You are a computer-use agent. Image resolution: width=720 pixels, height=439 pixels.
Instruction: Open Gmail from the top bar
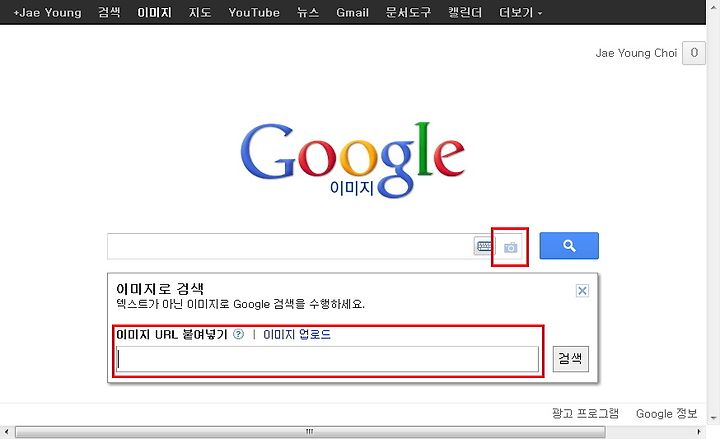pyautogui.click(x=352, y=12)
